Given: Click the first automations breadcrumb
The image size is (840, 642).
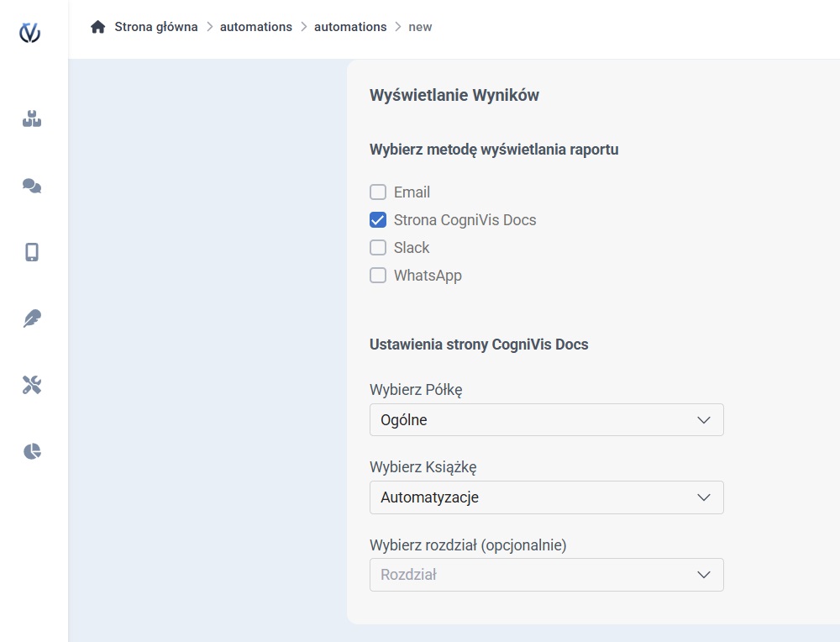Looking at the screenshot, I should (x=256, y=27).
